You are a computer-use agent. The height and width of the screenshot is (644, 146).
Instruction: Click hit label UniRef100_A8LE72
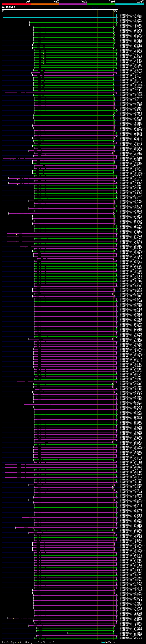pyautogui.click(x=131, y=80)
